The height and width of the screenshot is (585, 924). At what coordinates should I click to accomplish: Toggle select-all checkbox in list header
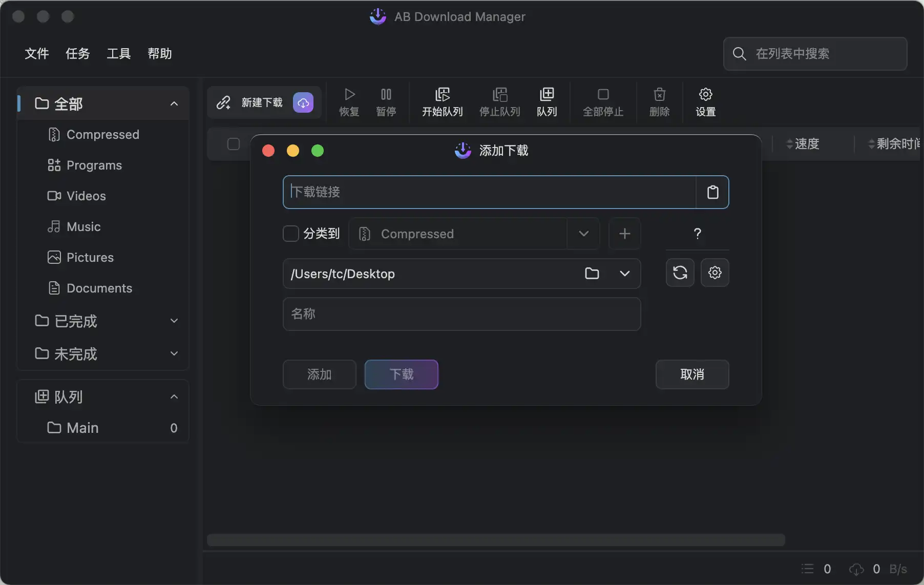click(x=234, y=144)
